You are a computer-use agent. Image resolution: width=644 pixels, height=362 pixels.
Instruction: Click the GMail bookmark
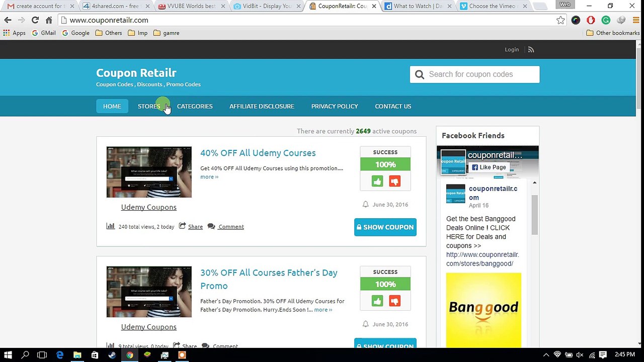[x=43, y=33]
